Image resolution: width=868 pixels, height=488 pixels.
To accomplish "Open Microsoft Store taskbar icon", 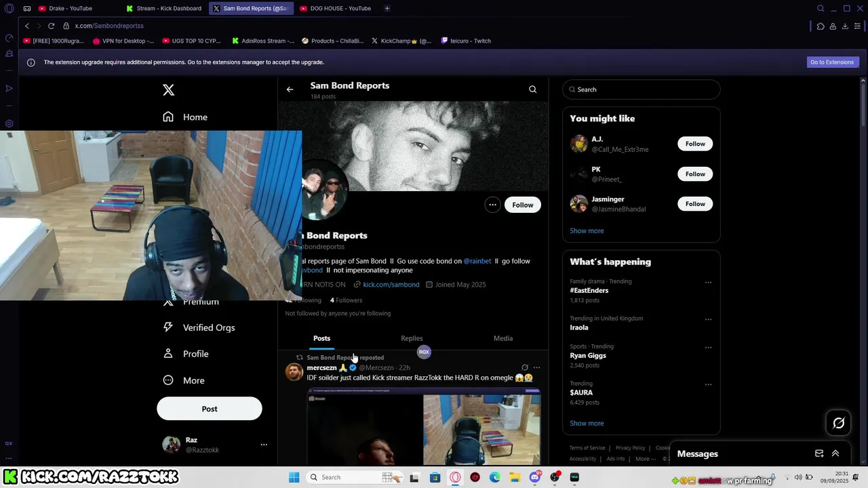I will [435, 477].
